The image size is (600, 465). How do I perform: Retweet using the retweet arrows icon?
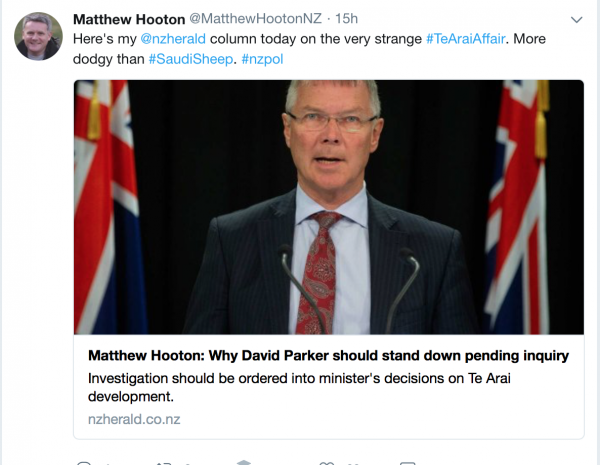[164, 463]
